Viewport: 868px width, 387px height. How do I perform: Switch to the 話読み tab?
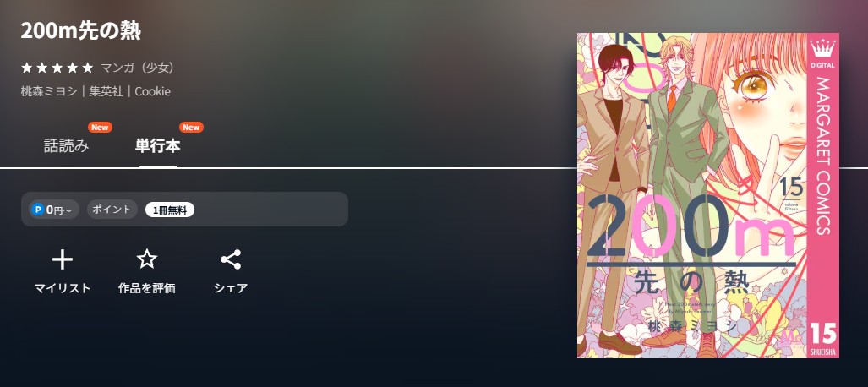coord(67,146)
